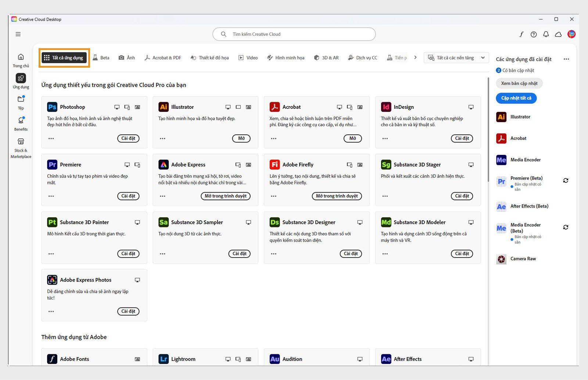Viewport: 588px width, 380px height.
Task: Click the help question mark icon
Action: (533, 34)
